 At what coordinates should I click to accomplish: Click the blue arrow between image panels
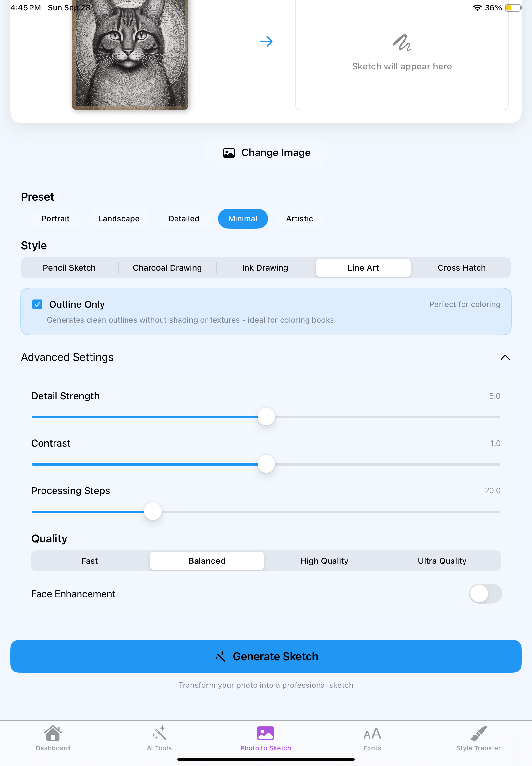tap(266, 41)
